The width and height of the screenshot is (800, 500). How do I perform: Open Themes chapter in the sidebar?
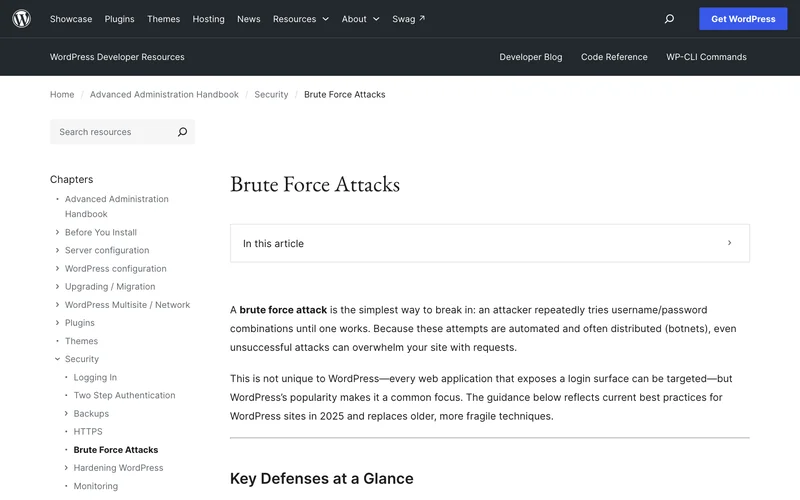coord(81,341)
